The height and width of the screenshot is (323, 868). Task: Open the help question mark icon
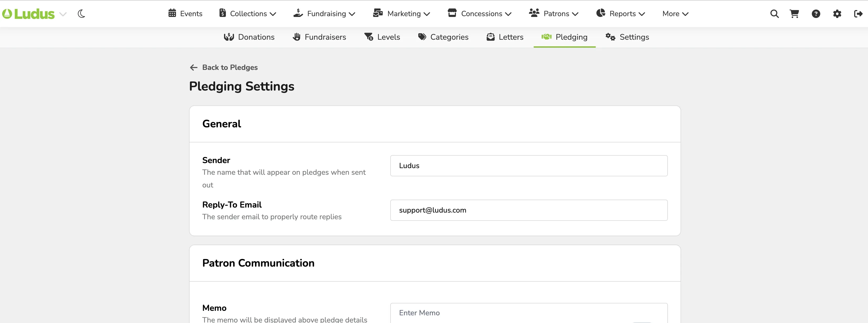click(x=816, y=14)
